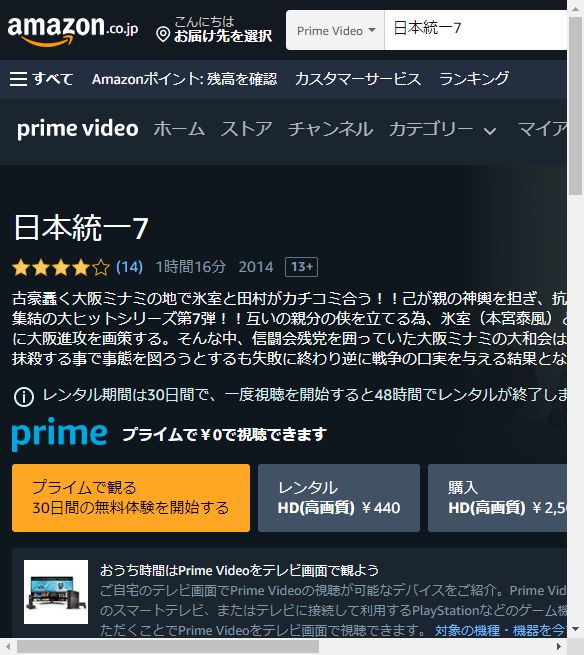The height and width of the screenshot is (655, 584).
Task: Switch to the チャンネル tab
Action: pos(330,129)
